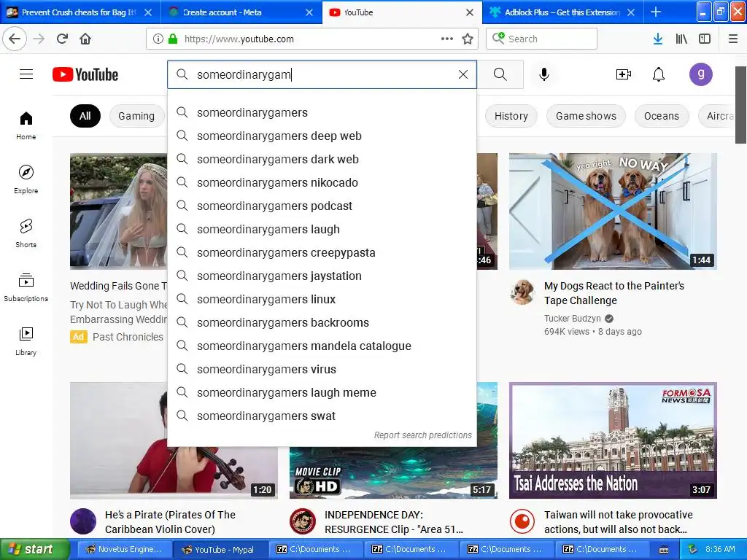Open the notifications bell
The height and width of the screenshot is (560, 747).
click(659, 74)
